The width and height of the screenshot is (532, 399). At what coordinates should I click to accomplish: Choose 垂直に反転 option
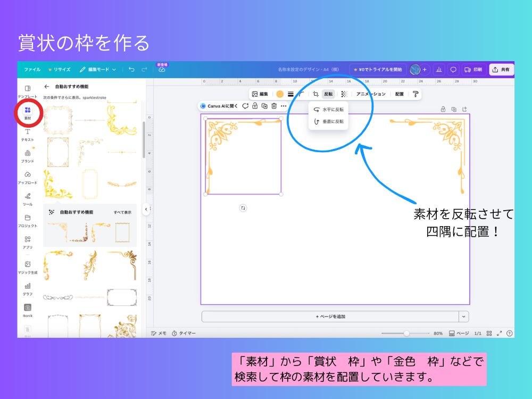pos(328,121)
